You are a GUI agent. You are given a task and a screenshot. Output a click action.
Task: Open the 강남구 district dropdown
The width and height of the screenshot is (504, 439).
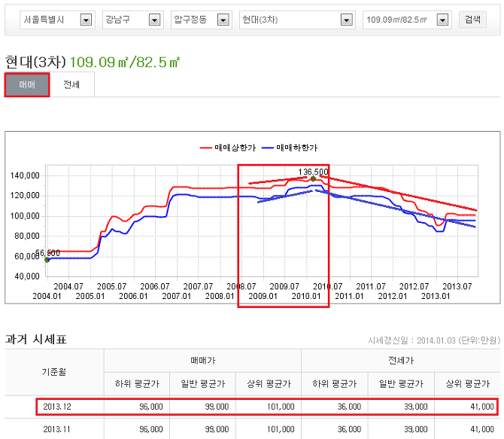coord(132,20)
